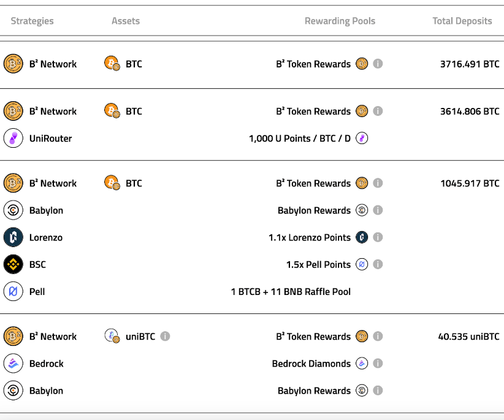Click the UniRouter strategy logo

13,139
